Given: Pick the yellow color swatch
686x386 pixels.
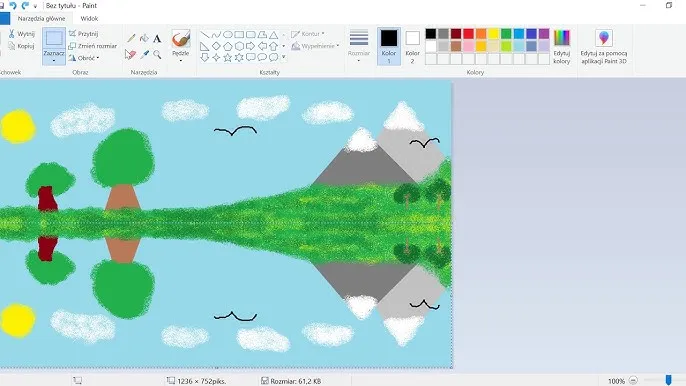Looking at the screenshot, I should [494, 34].
